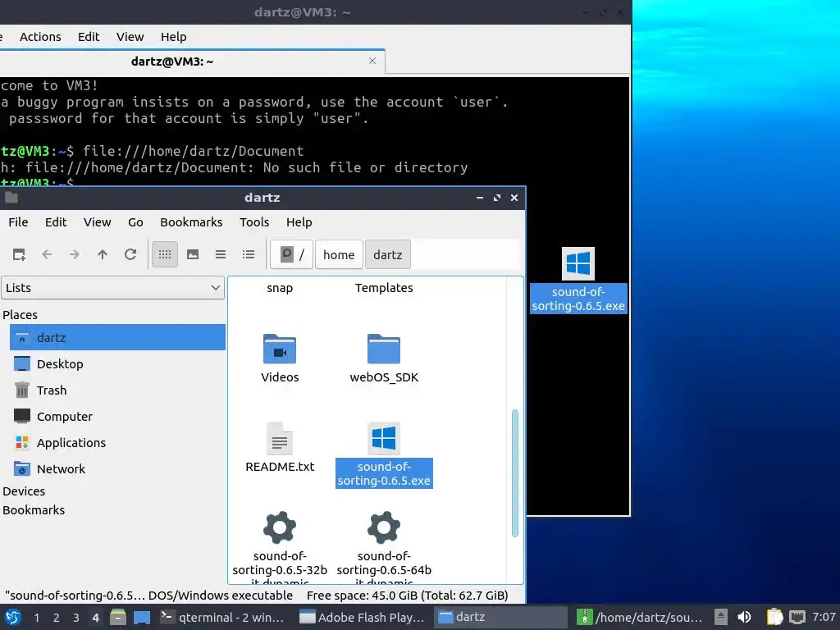
Task: Switch to icon view mode
Action: (165, 254)
